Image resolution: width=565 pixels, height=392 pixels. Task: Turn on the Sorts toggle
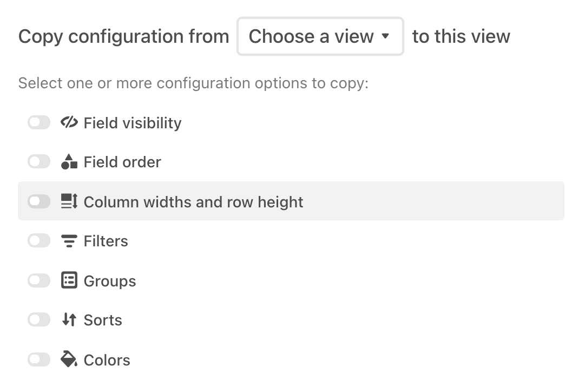click(x=39, y=319)
